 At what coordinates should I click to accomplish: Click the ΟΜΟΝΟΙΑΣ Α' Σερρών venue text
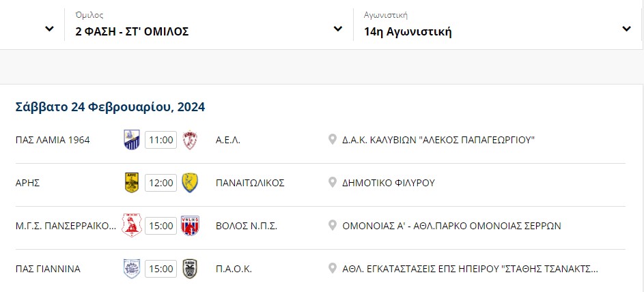pyautogui.click(x=451, y=226)
